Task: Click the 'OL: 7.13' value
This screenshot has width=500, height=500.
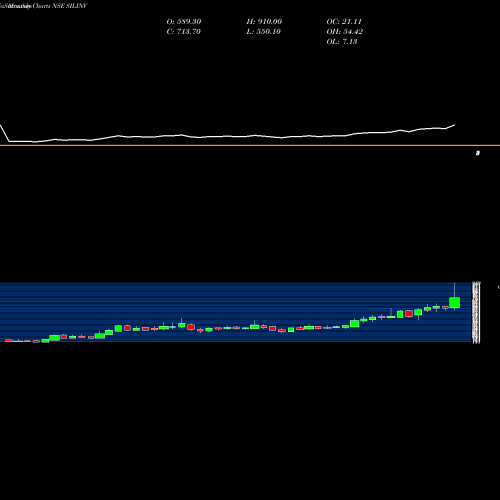Action: (342, 42)
